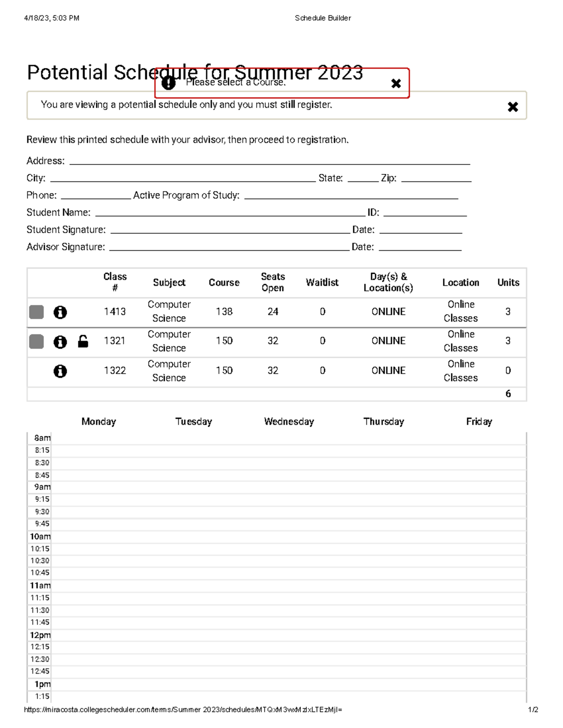The width and height of the screenshot is (563, 728).
Task: Click the total units value 6
Action: (x=508, y=394)
